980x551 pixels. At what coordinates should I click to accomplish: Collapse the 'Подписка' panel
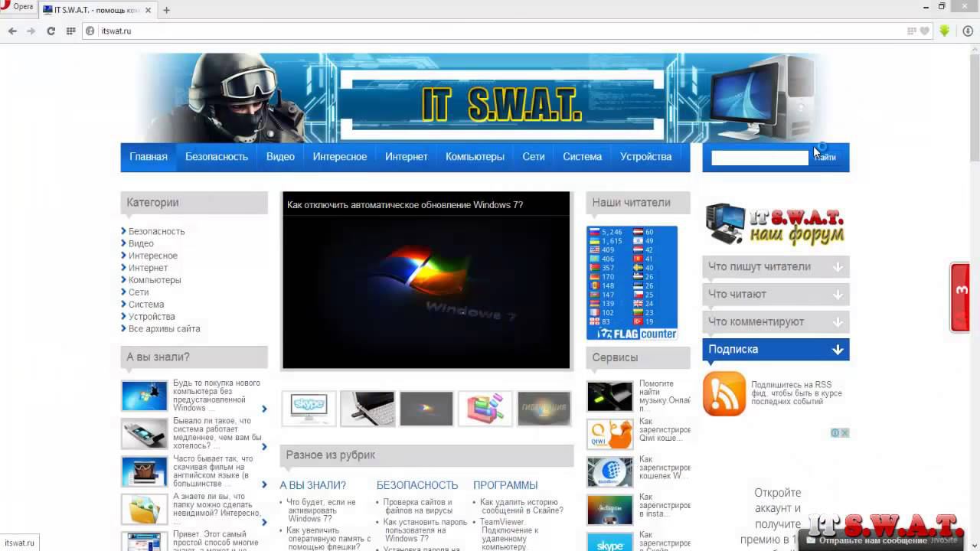coord(776,349)
